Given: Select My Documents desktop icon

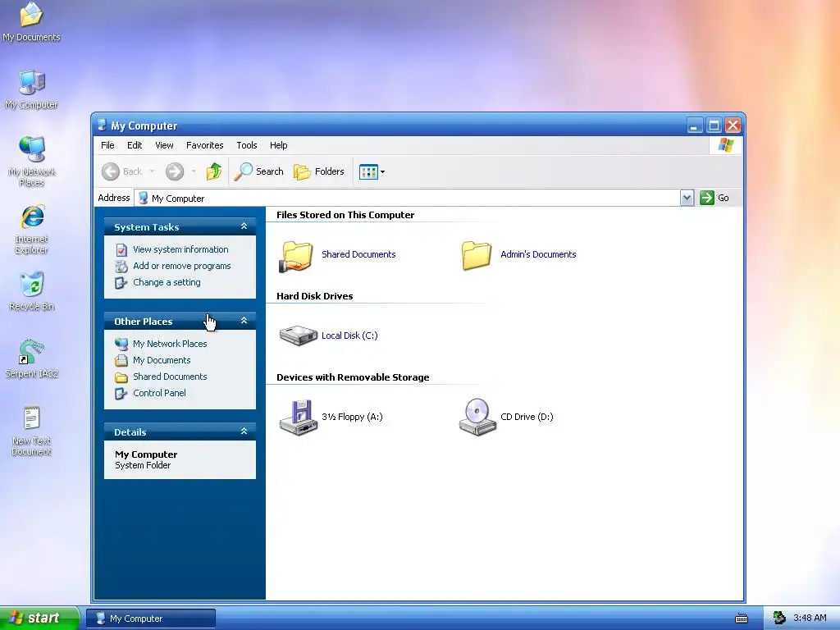Looking at the screenshot, I should (31, 22).
